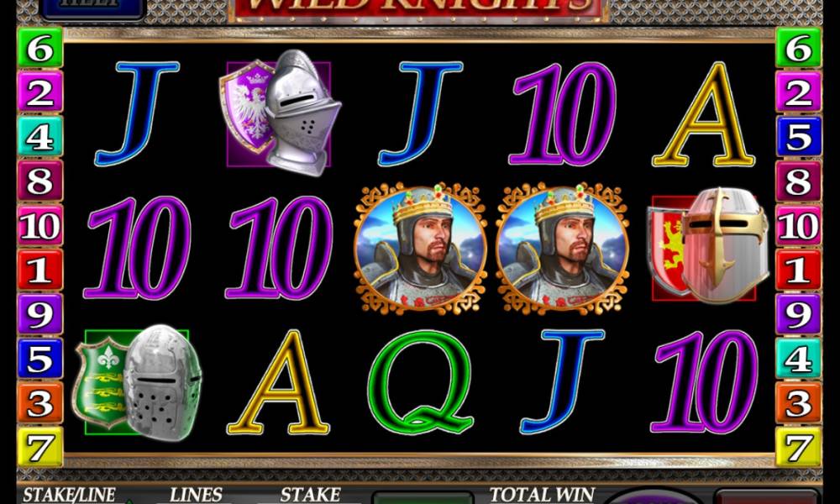Activate payline 1 in the left column
This screenshot has height=504, width=840.
[x=40, y=270]
